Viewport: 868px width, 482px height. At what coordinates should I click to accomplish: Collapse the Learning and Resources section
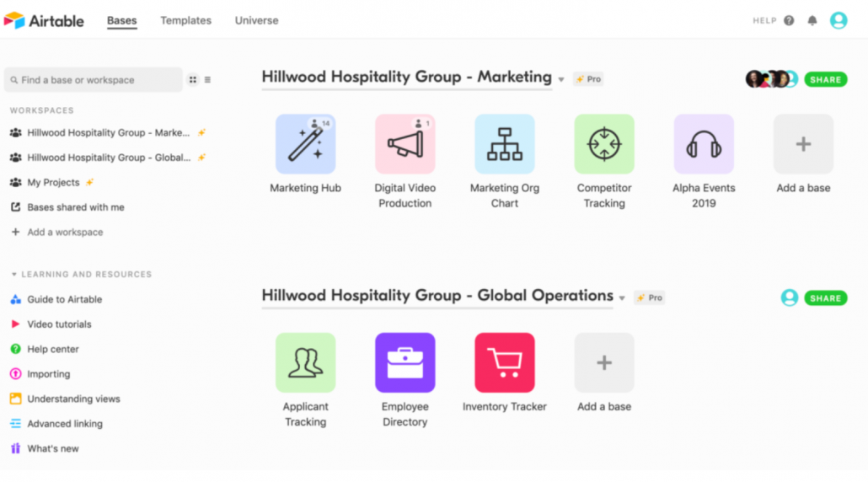coord(13,275)
